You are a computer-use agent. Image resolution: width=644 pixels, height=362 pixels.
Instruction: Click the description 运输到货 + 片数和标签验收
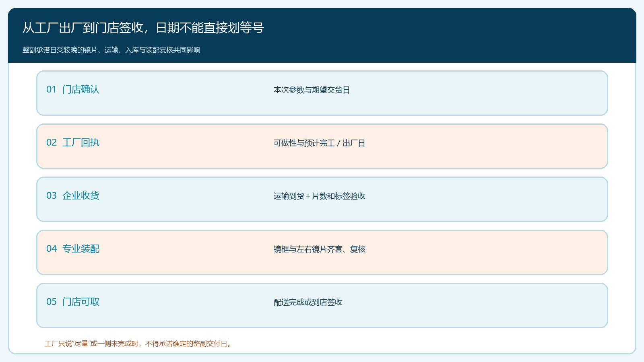pyautogui.click(x=320, y=196)
